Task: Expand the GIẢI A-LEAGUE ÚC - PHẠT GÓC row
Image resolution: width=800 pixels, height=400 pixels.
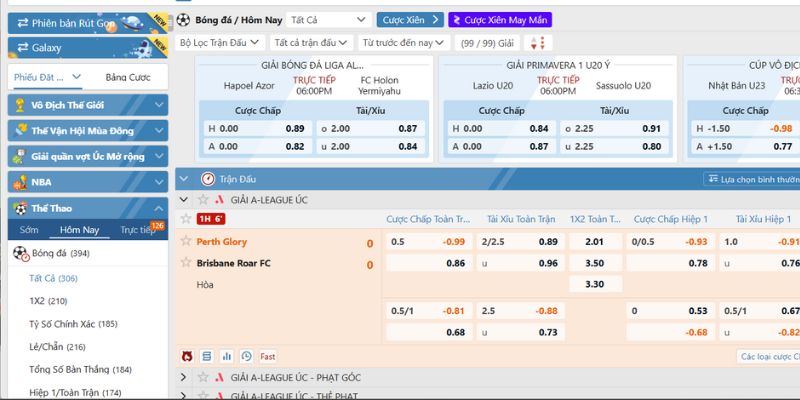Action: point(183,377)
